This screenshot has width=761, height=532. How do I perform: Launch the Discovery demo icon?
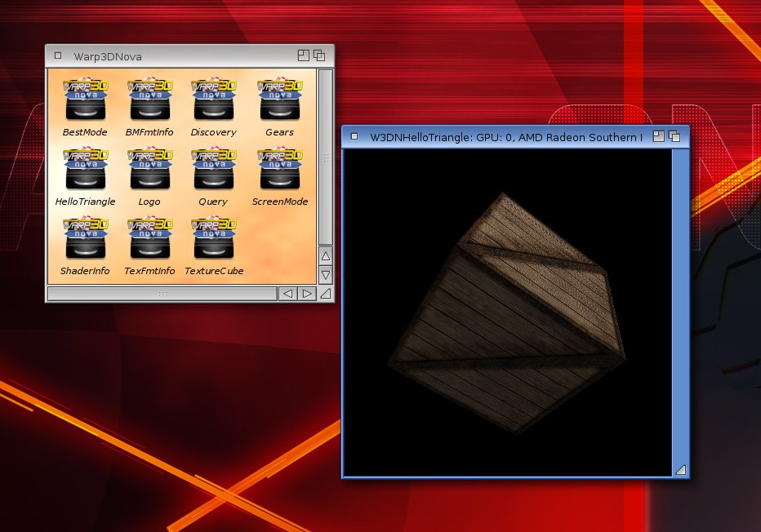[x=214, y=99]
